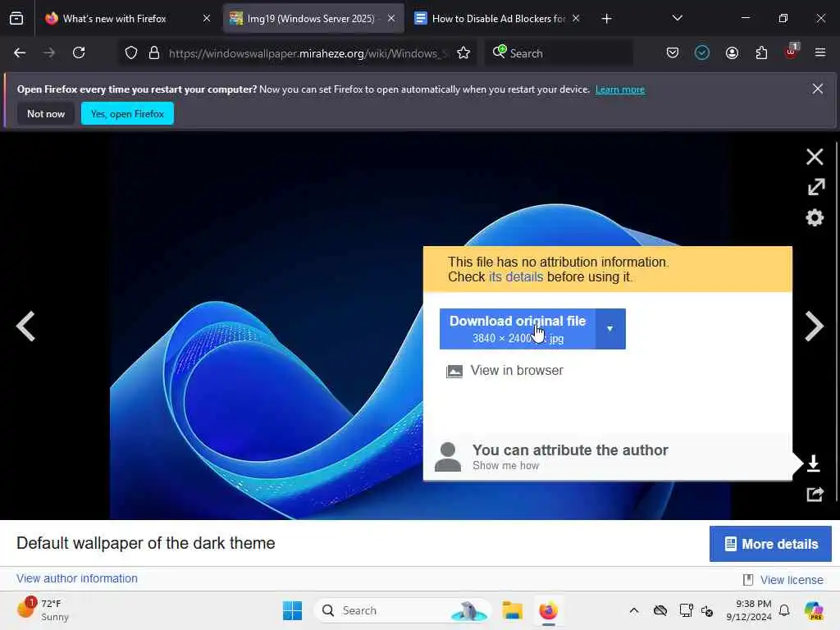Go back to the previous page
840x630 pixels.
click(20, 53)
